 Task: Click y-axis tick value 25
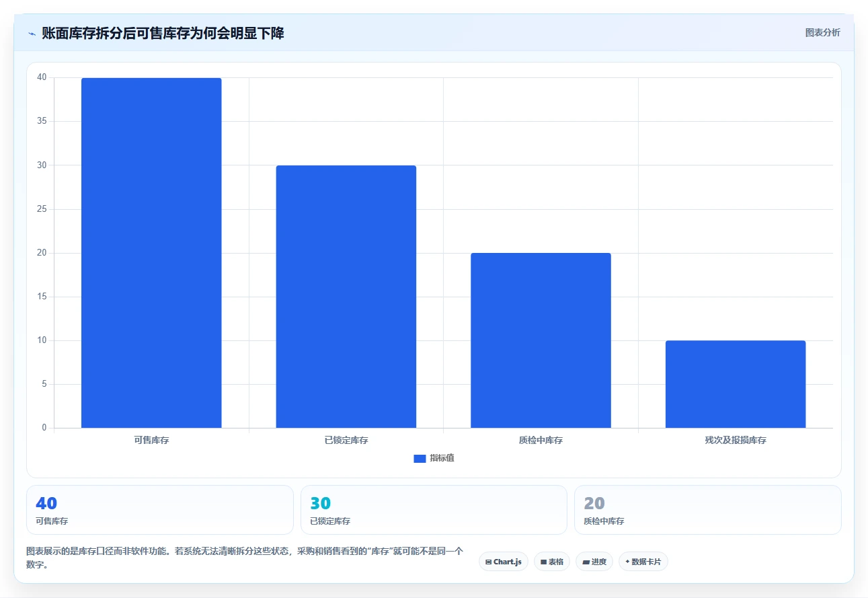pos(42,209)
